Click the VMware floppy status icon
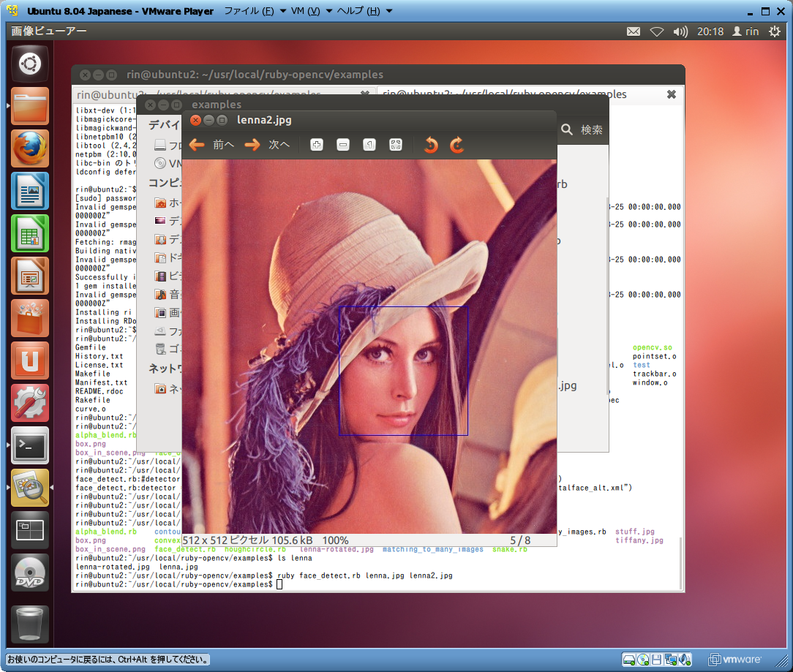Viewport: 793px width, 672px height. tap(656, 660)
